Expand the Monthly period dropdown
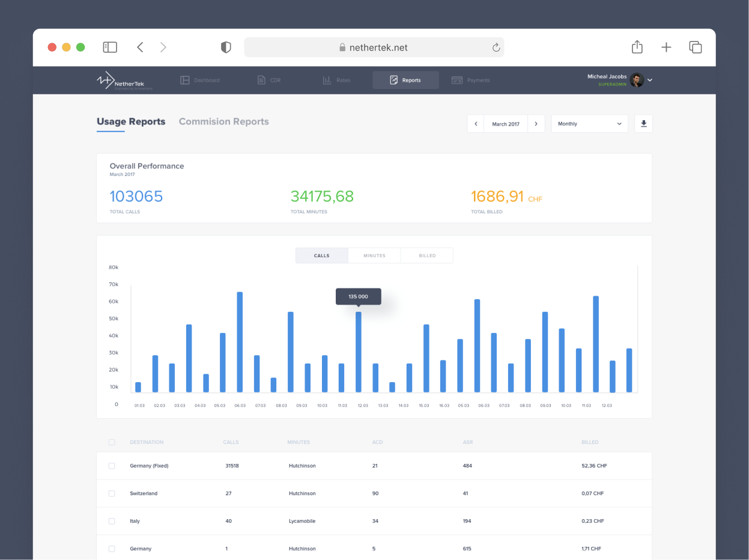This screenshot has width=749, height=560. tap(589, 124)
